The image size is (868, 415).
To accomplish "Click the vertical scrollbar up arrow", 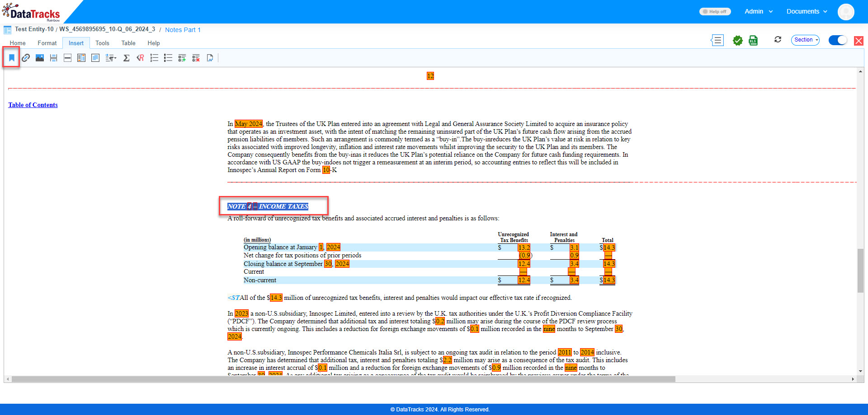I will [860, 71].
